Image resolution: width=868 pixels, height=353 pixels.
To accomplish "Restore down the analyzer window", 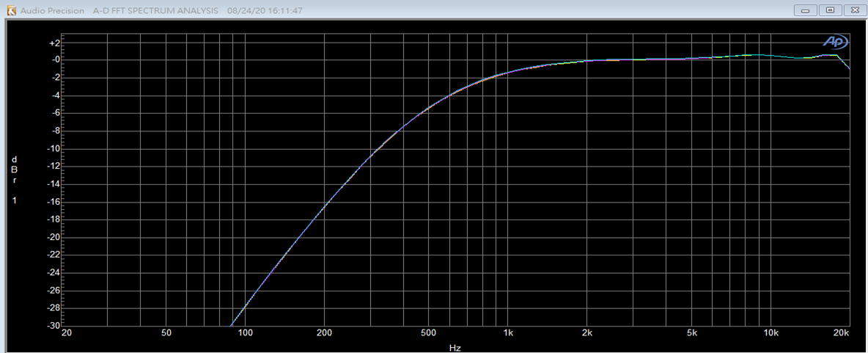I will pos(830,10).
